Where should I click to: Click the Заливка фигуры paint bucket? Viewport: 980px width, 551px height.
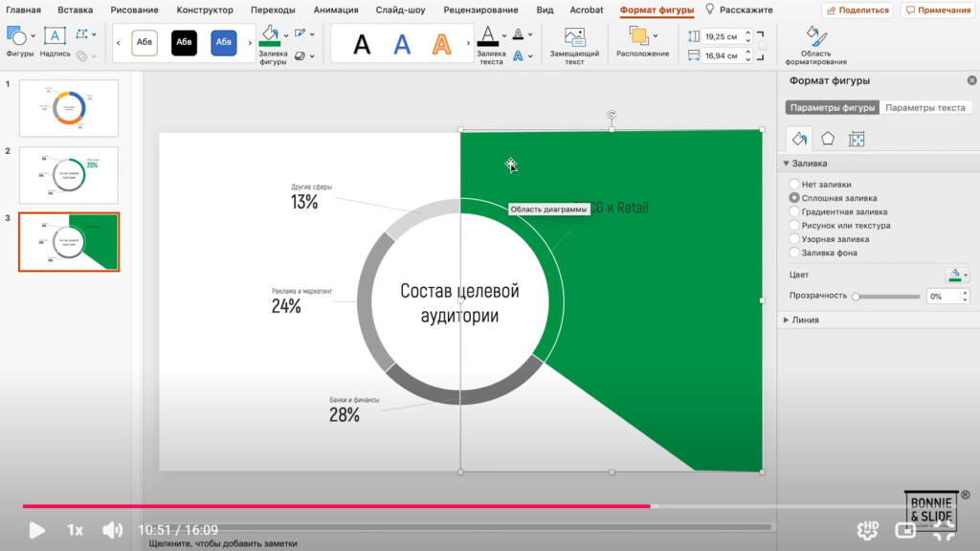pyautogui.click(x=270, y=35)
